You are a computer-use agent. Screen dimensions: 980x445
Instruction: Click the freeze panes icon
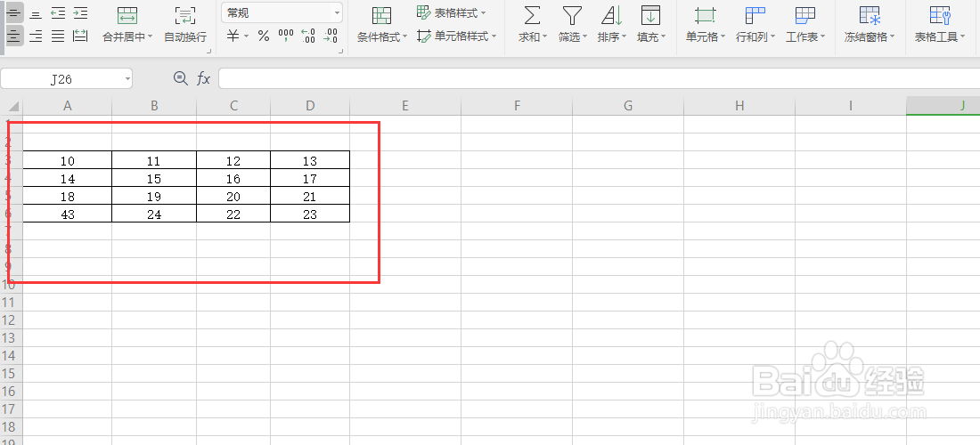point(870,16)
